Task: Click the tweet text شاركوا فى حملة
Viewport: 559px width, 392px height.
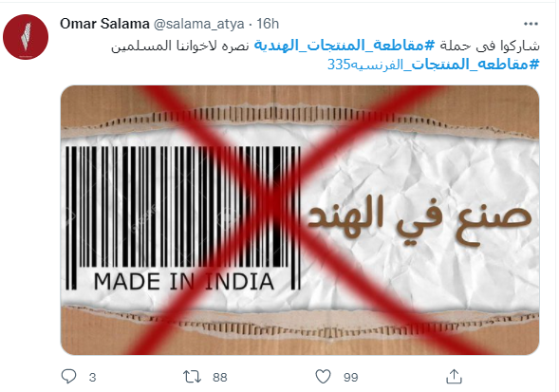Action: pos(490,46)
